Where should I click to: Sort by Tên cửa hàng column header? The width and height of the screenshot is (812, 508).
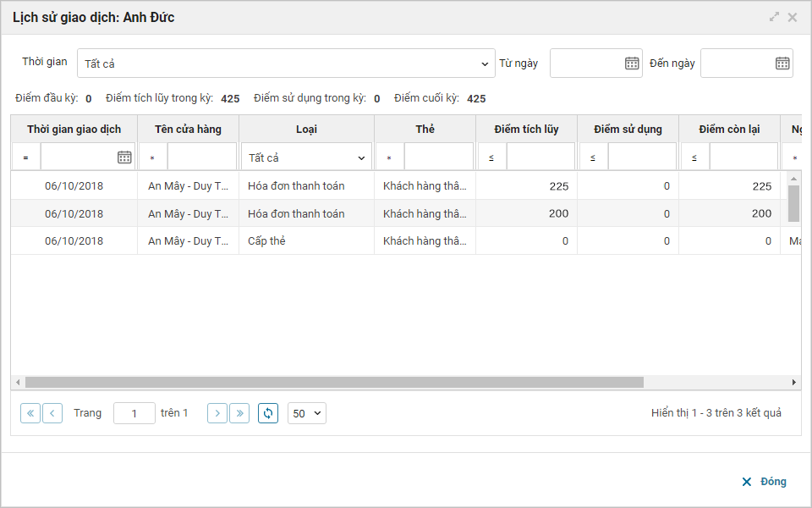point(188,129)
